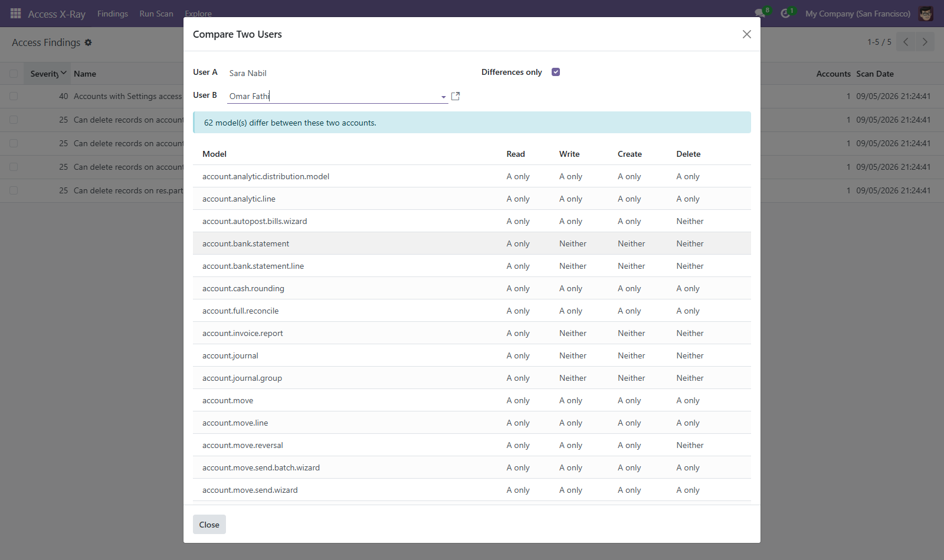
Task: Click account.move.line model name
Action: click(x=235, y=423)
